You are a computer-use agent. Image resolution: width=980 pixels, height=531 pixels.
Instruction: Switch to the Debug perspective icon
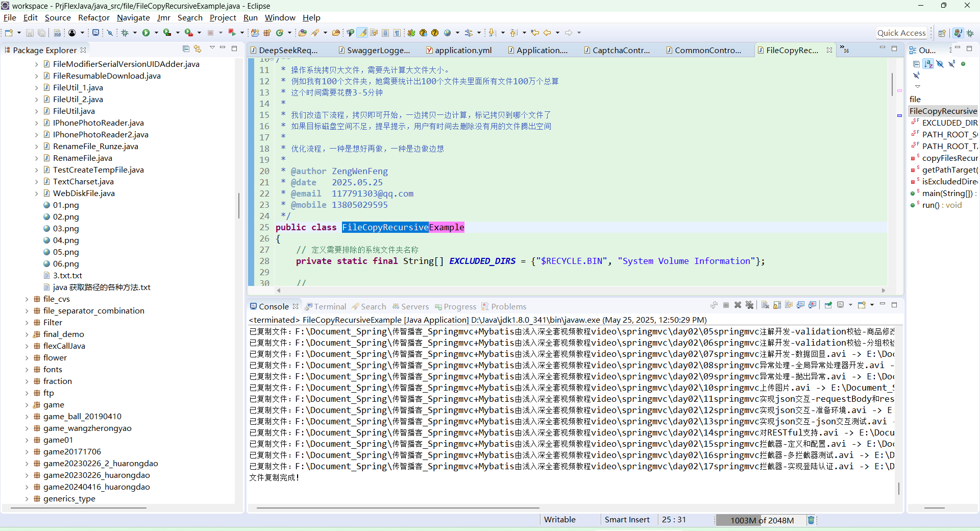click(970, 33)
